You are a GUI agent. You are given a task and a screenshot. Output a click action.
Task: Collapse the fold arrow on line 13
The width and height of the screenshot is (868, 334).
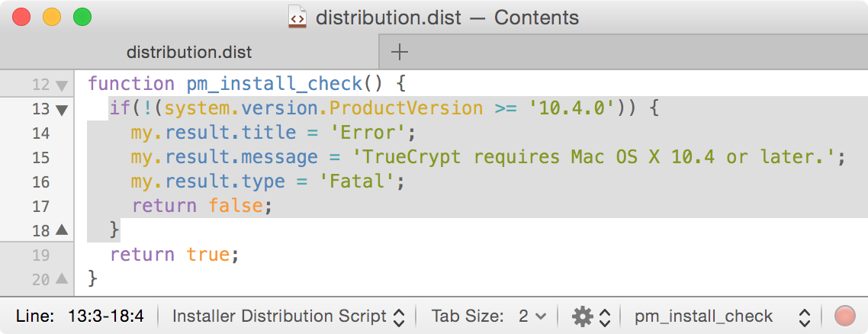point(62,110)
